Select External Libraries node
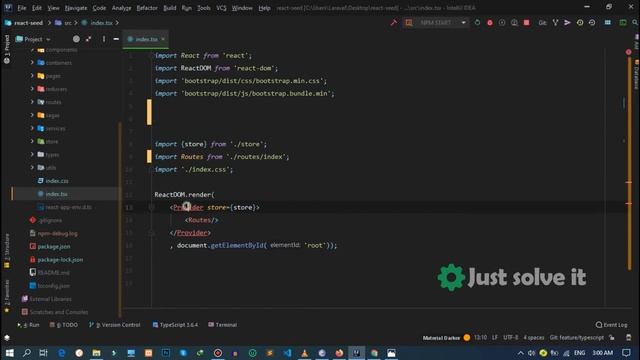This screenshot has width=640, height=360. coord(50,299)
